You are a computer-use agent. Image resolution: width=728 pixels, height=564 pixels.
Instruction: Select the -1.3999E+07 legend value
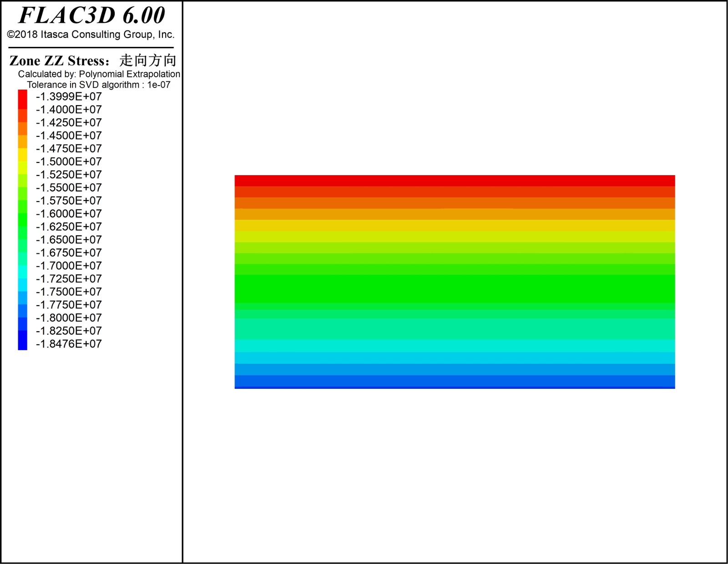69,96
